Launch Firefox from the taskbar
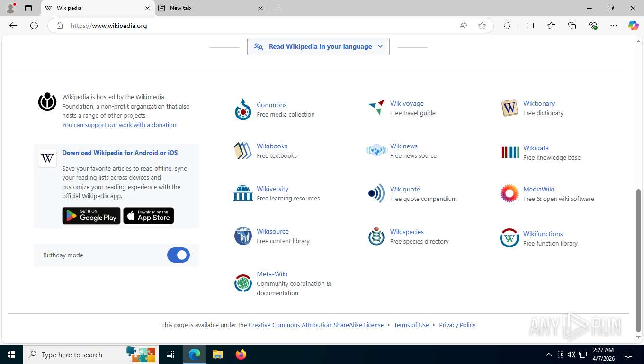This screenshot has width=644, height=364. [x=241, y=355]
